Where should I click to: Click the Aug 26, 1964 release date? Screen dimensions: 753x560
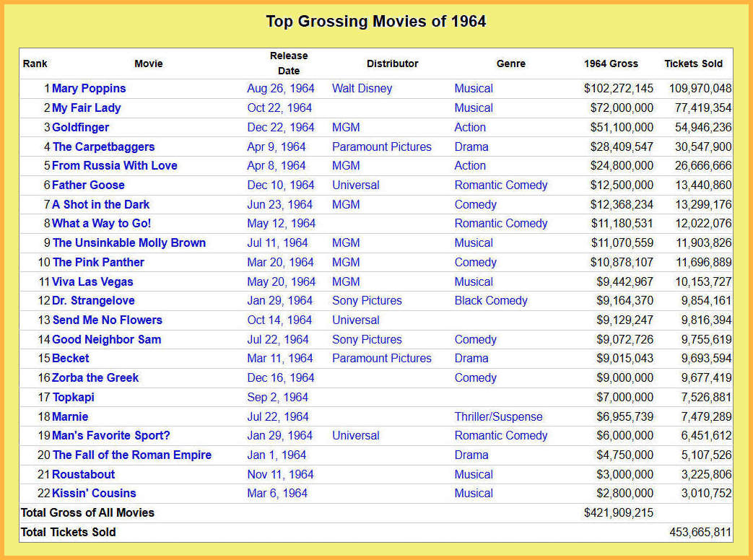click(281, 88)
